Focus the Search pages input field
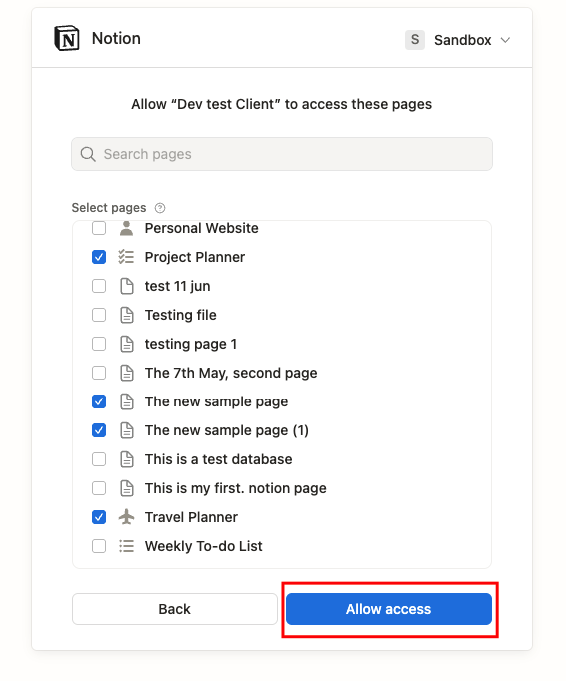Viewport: 566px width, 681px height. pos(282,154)
